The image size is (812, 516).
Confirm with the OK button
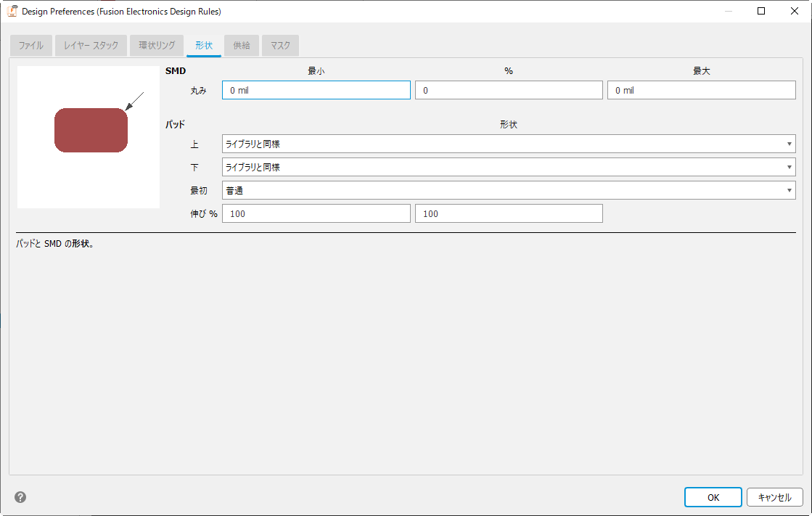click(x=713, y=497)
